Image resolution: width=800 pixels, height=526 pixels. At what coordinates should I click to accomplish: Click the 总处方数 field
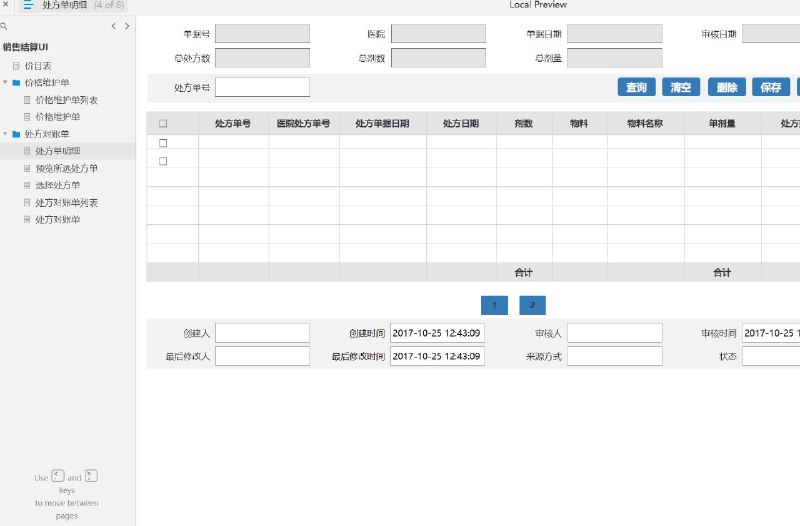tap(262, 58)
